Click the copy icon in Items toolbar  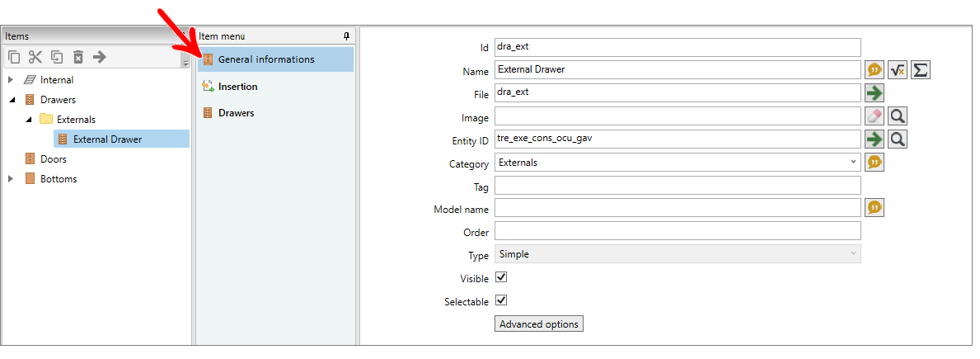click(14, 58)
